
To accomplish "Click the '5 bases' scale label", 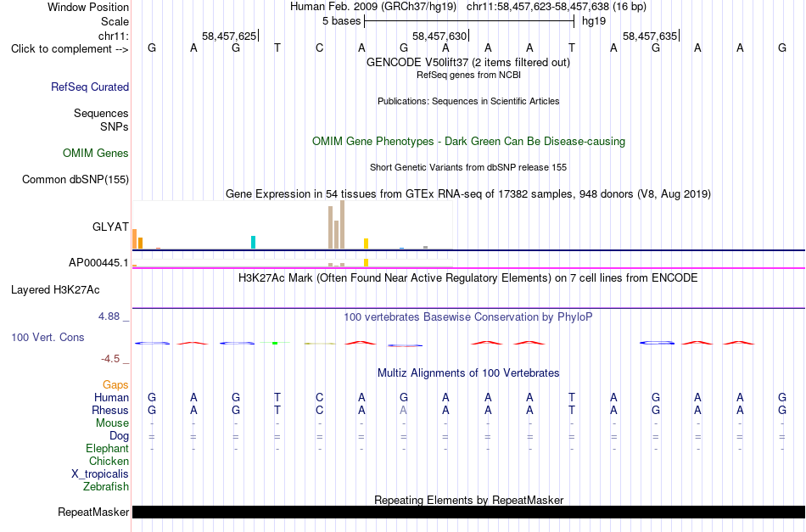I will tap(341, 21).
